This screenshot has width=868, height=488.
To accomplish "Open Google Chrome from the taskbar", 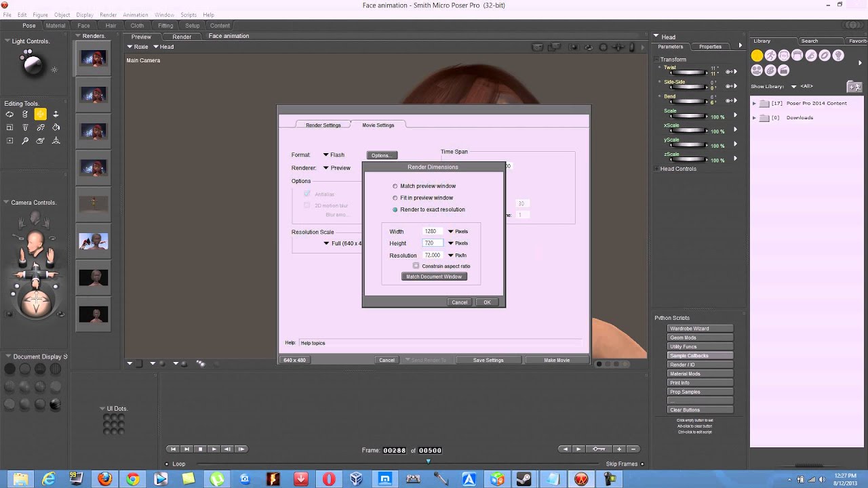I will (x=133, y=479).
